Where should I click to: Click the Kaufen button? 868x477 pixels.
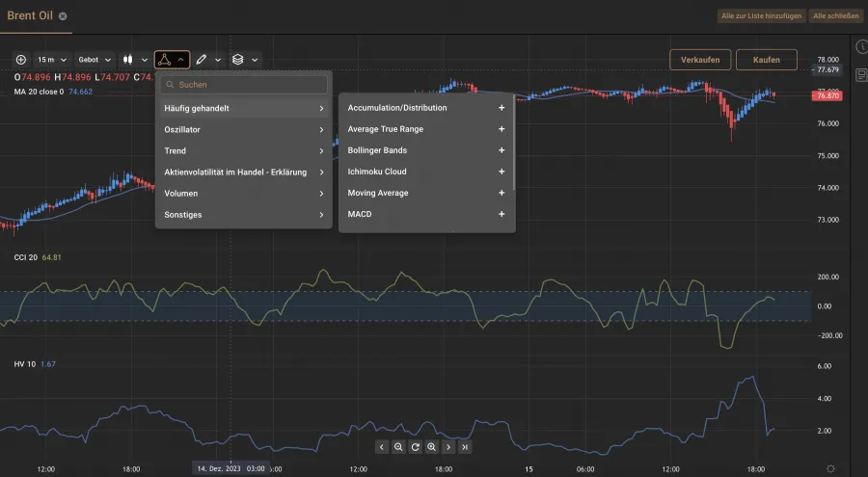pos(767,60)
